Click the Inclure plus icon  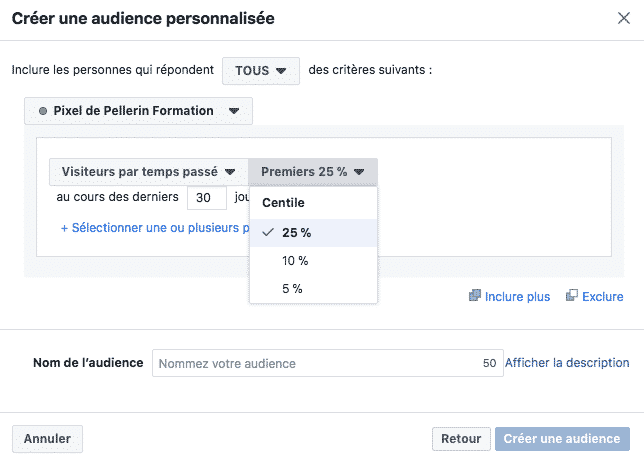coord(474,296)
